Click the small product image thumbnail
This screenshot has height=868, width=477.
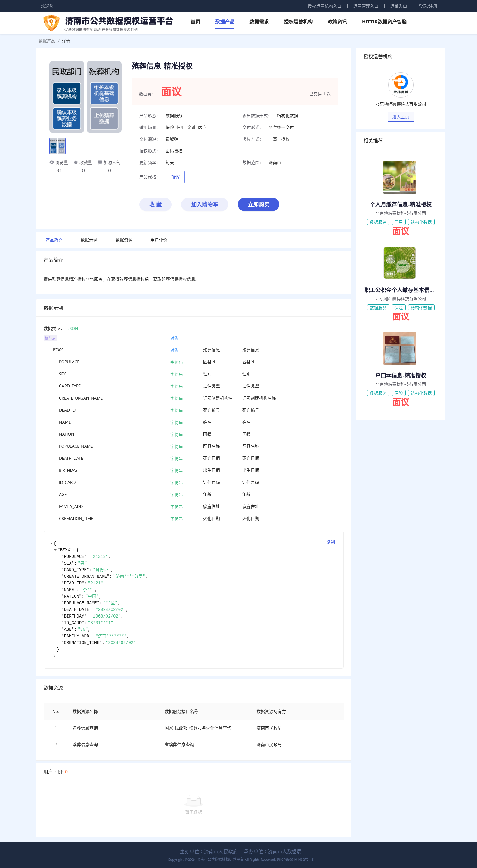(57, 146)
